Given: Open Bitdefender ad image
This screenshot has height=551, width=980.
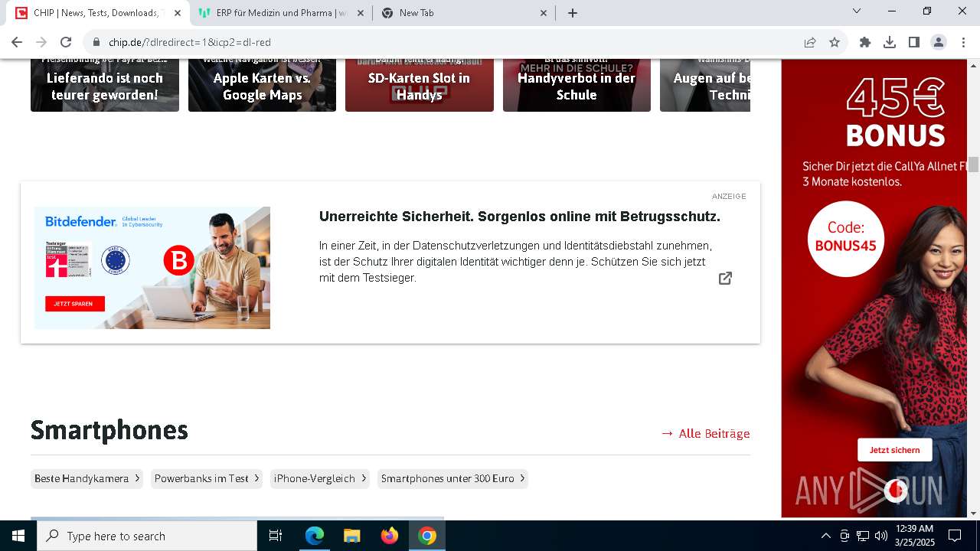Looking at the screenshot, I should click(x=152, y=268).
